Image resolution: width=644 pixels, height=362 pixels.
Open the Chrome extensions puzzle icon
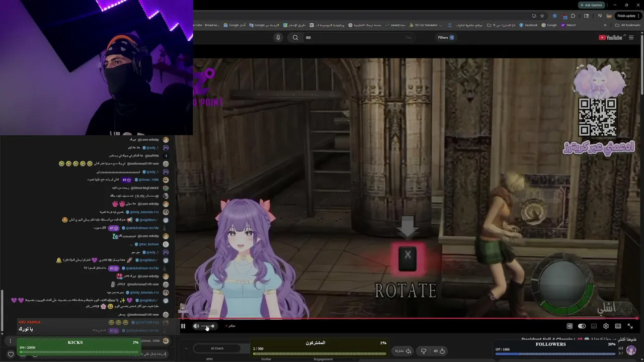pyautogui.click(x=573, y=16)
